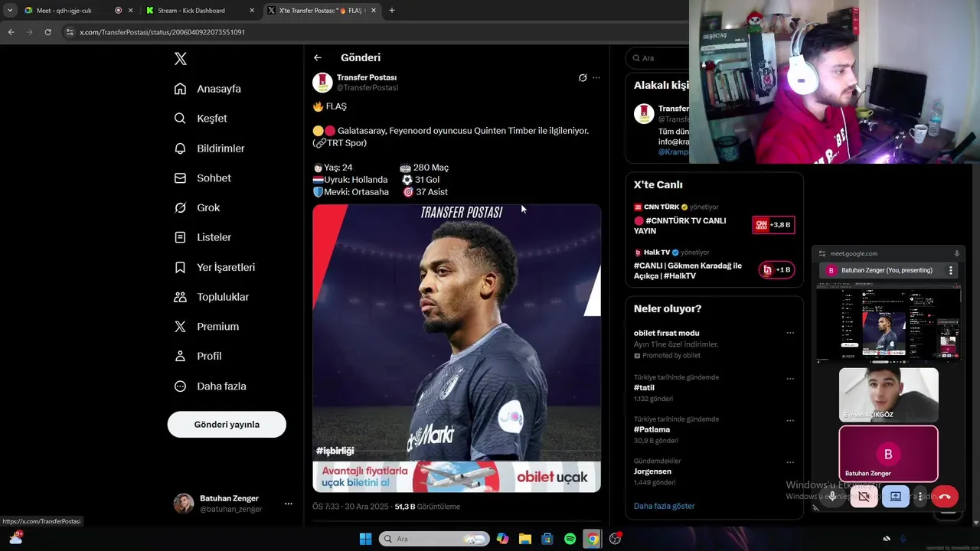Click the red hang-up button in Meet popup
This screenshot has height=551, width=980.
tap(945, 497)
